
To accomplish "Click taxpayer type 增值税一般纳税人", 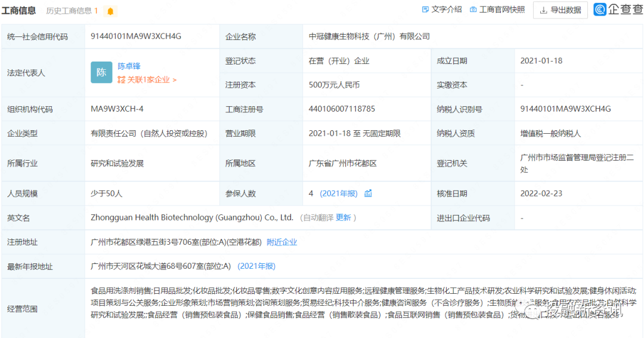I will (550, 133).
